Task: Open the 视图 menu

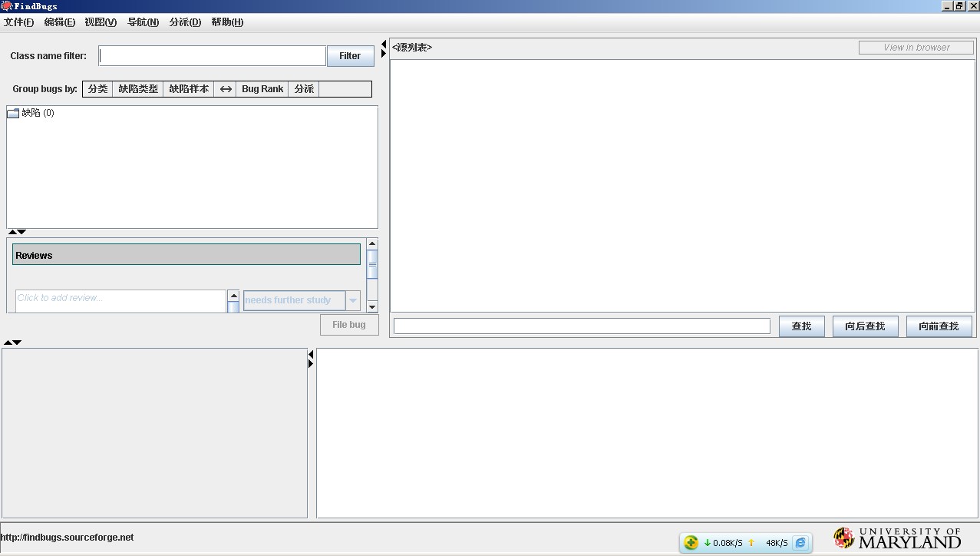Action: tap(100, 22)
